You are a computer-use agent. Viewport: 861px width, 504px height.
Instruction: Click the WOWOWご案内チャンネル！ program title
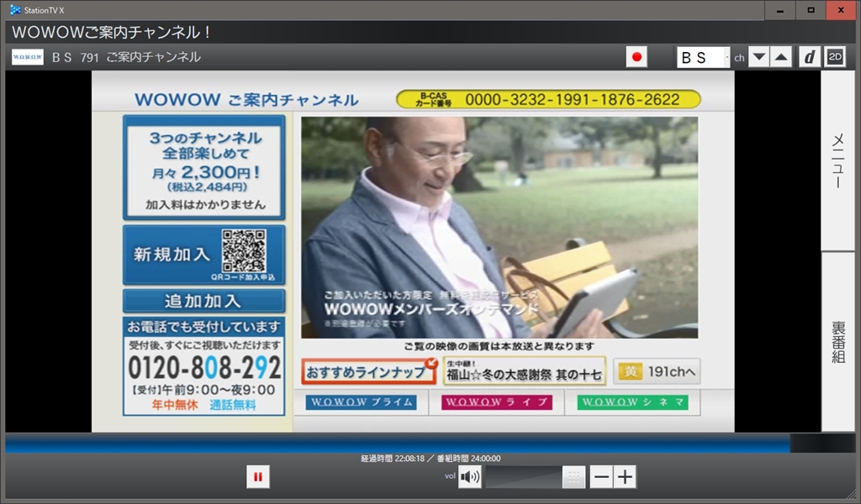(112, 33)
